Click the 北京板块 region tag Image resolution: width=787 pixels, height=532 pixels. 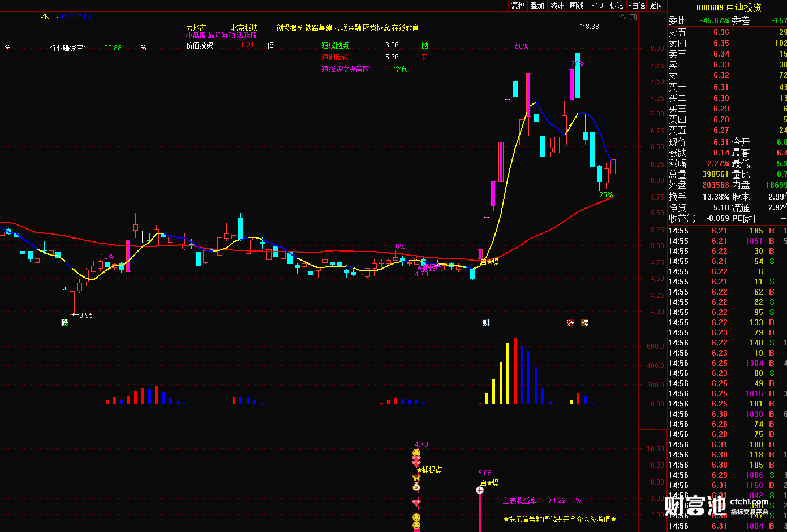pyautogui.click(x=244, y=28)
